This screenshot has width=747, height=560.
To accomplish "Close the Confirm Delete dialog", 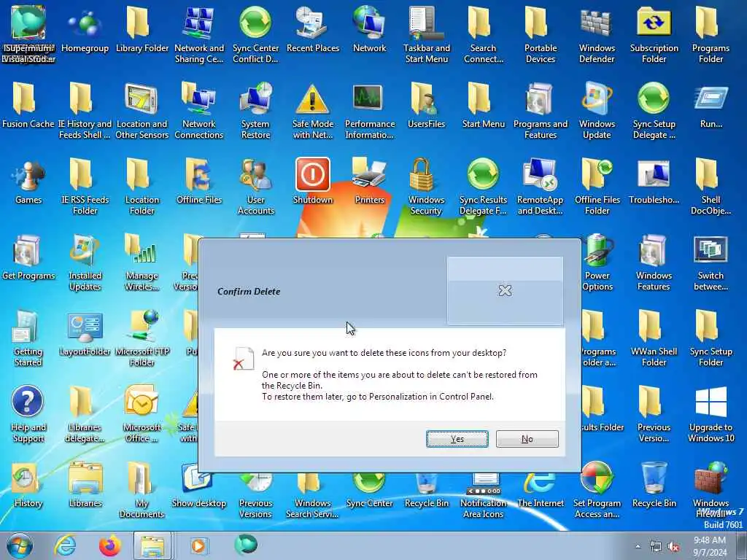I will tap(505, 290).
